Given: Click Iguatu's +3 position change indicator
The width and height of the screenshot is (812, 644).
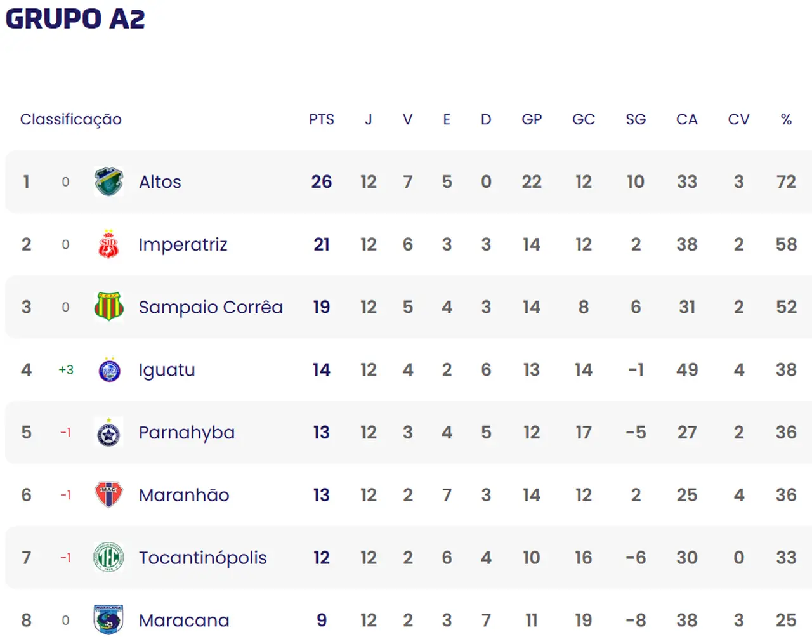Looking at the screenshot, I should [x=66, y=370].
